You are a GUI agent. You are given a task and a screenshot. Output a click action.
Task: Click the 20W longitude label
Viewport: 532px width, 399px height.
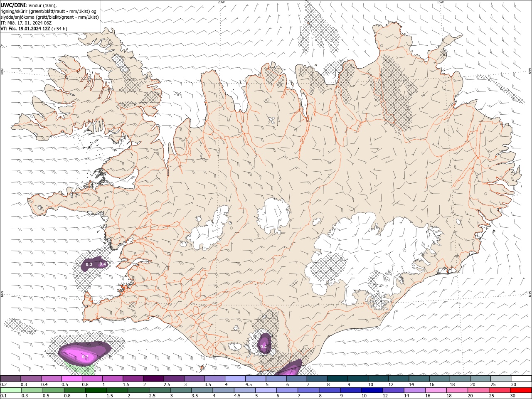click(221, 2)
